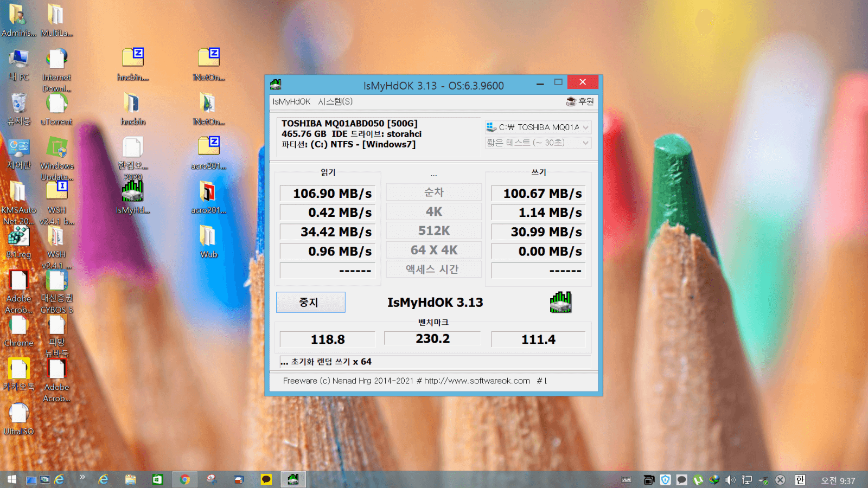Open the 후원 donate coffee-cup item
Screen dimensions: 868x488
pyautogui.click(x=580, y=101)
